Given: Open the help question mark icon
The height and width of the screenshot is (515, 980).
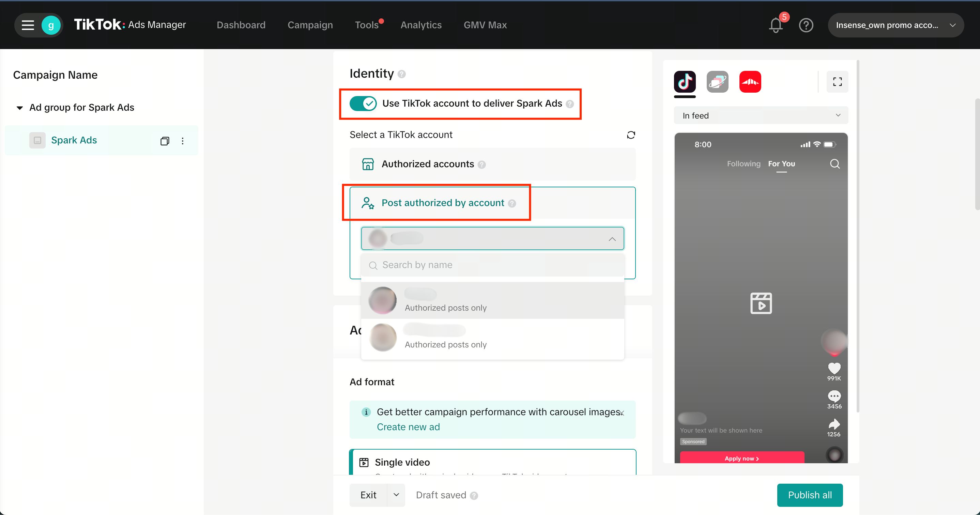Looking at the screenshot, I should pos(806,26).
